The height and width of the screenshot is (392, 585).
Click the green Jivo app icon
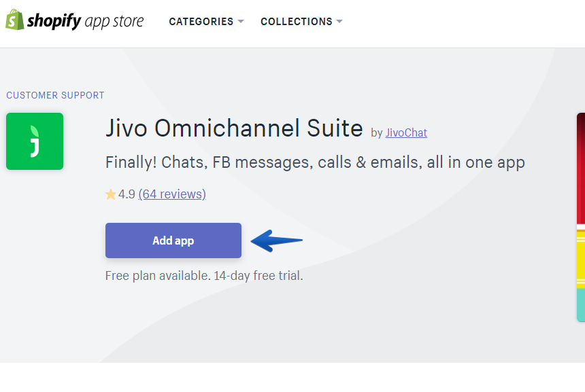click(35, 141)
